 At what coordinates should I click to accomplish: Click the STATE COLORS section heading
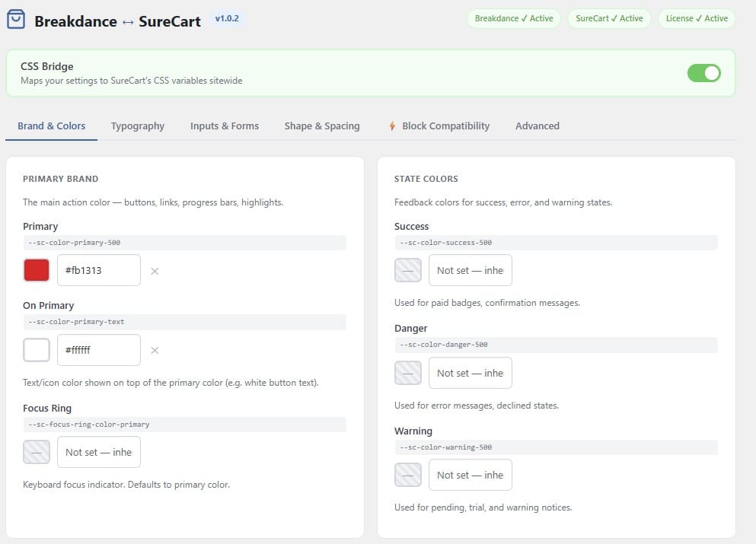point(426,179)
